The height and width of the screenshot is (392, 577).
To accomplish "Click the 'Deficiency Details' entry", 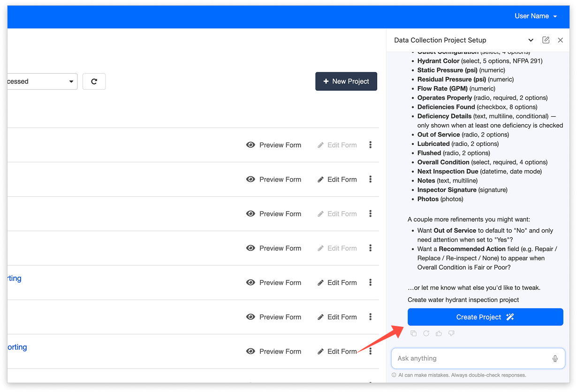I will tap(490, 121).
